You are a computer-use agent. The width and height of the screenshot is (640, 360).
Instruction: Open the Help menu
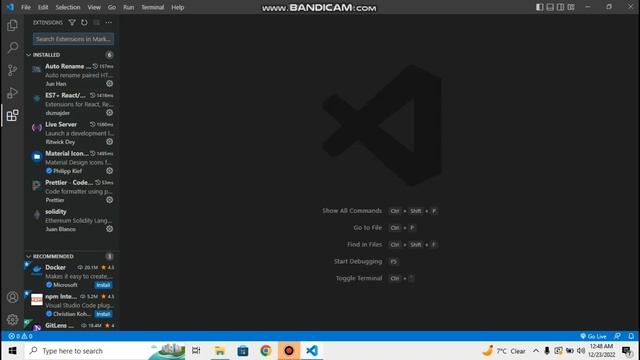[178, 7]
